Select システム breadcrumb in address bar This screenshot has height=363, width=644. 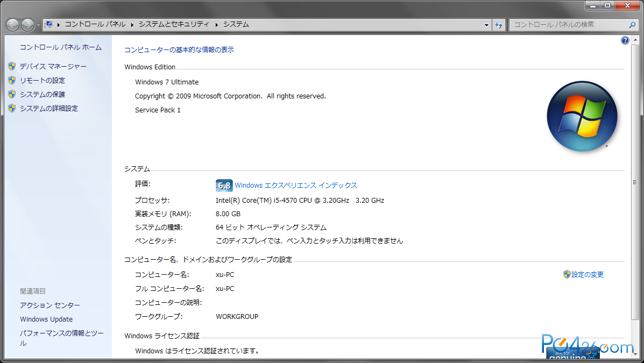coord(236,25)
